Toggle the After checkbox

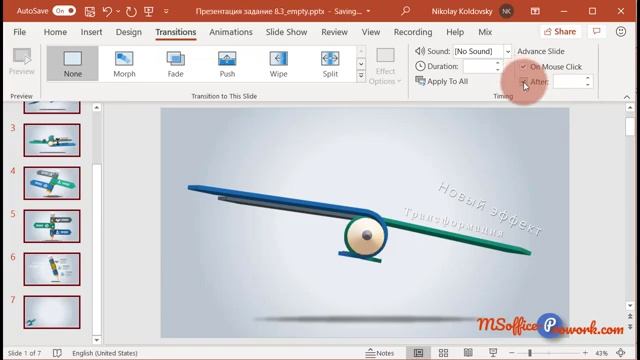click(x=524, y=82)
